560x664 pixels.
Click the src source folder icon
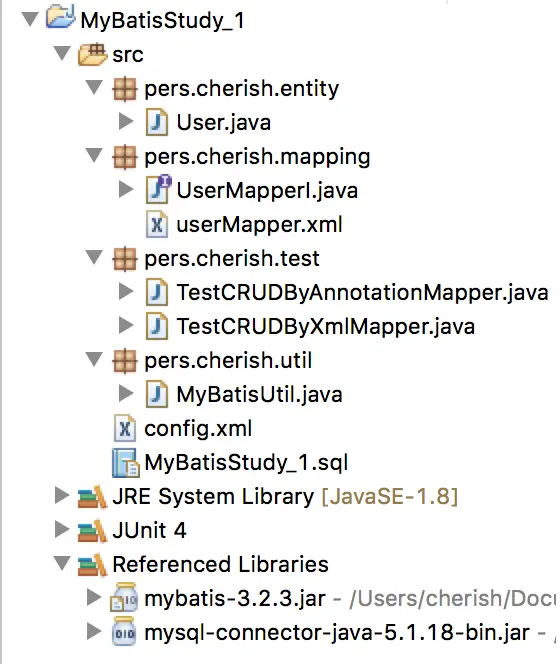(x=92, y=54)
